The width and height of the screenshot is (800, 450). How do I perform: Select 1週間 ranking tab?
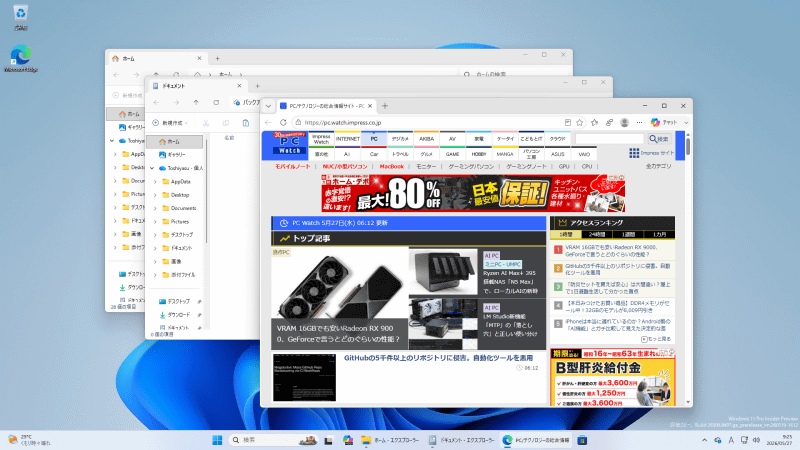click(x=628, y=234)
